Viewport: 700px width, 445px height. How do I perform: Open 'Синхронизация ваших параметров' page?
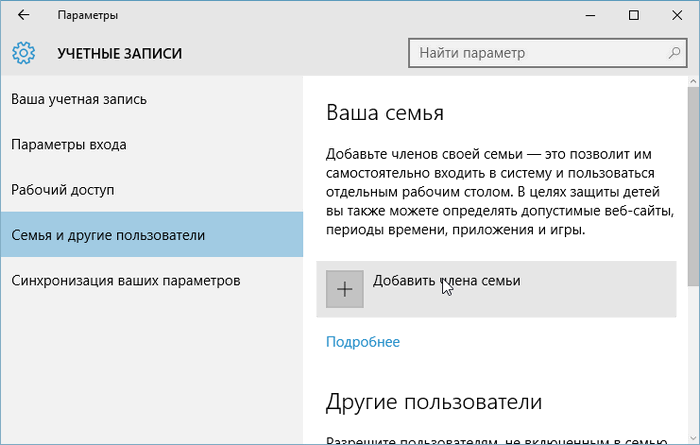point(125,280)
